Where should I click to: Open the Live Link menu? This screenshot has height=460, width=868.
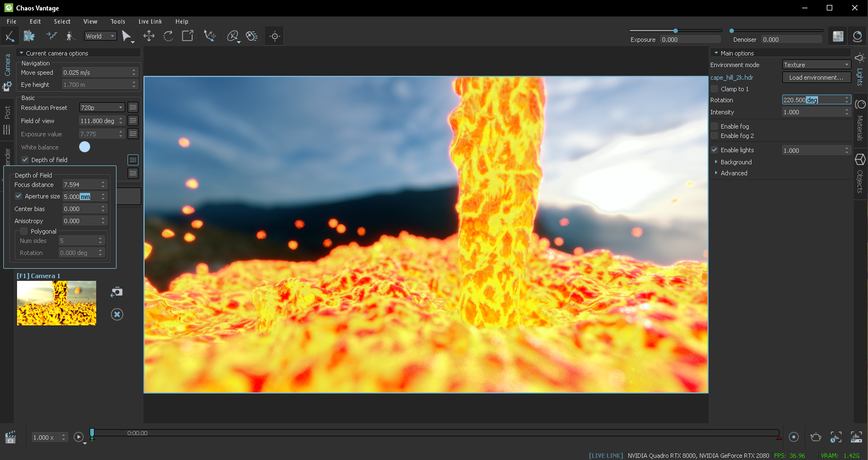pos(150,21)
